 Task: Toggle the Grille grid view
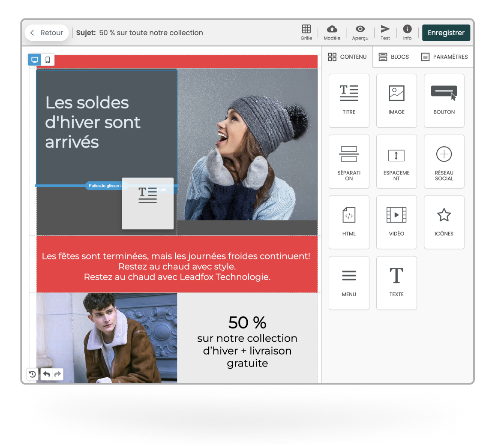pyautogui.click(x=306, y=33)
